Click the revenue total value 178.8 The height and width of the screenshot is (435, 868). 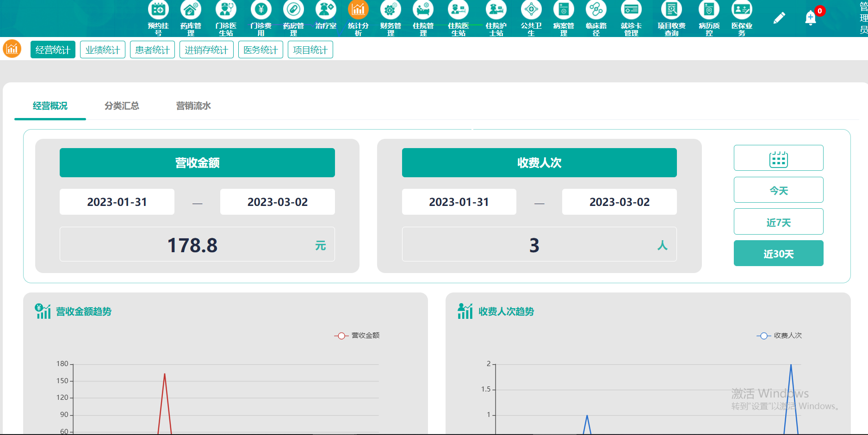(x=192, y=245)
